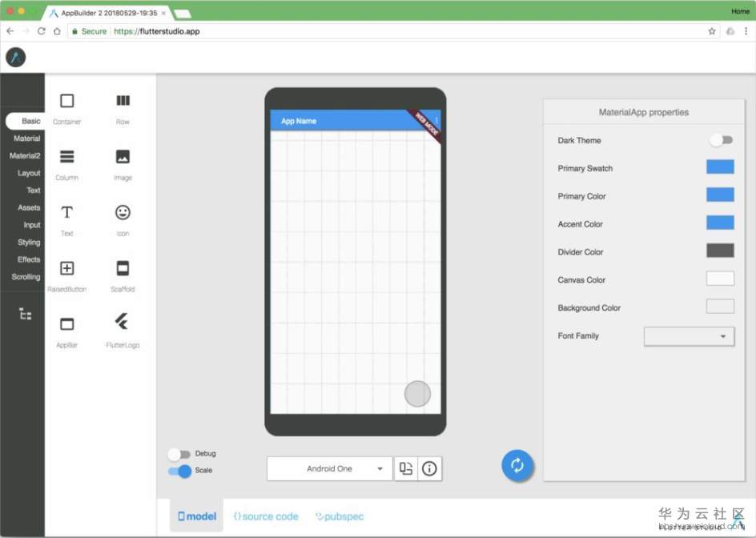Switch to the source code tab
Screen dimensions: 756x538
click(x=266, y=516)
